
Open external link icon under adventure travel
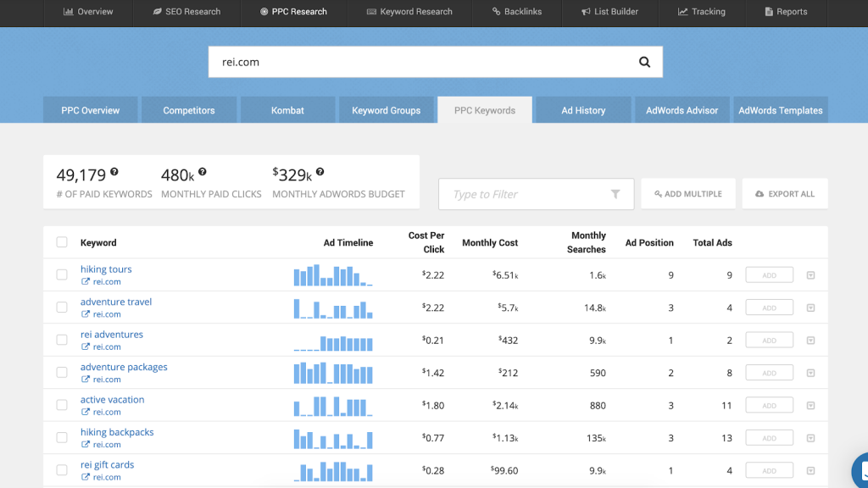coord(86,314)
